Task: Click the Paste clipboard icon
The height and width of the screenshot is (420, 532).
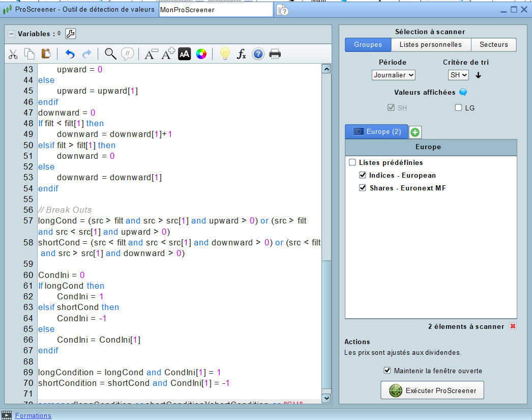Action: [x=46, y=54]
